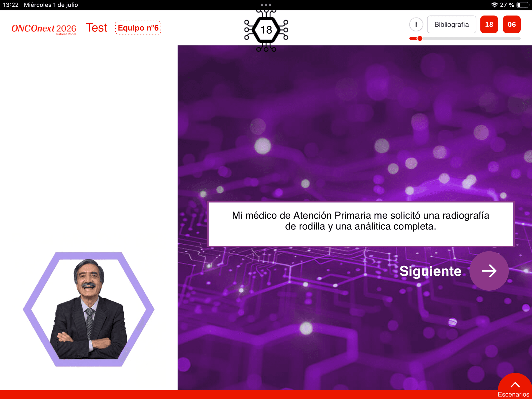
Task: Move the red progress slider handle
Action: [x=420, y=39]
